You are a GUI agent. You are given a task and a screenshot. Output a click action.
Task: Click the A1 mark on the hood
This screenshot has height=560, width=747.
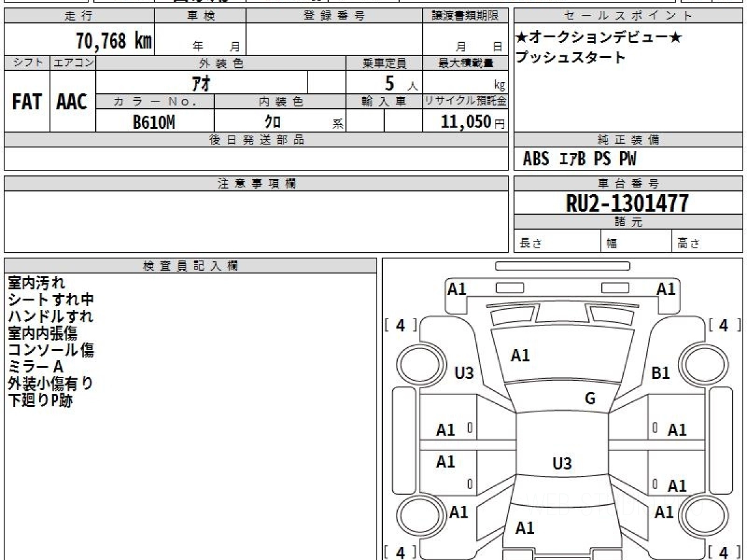[520, 355]
